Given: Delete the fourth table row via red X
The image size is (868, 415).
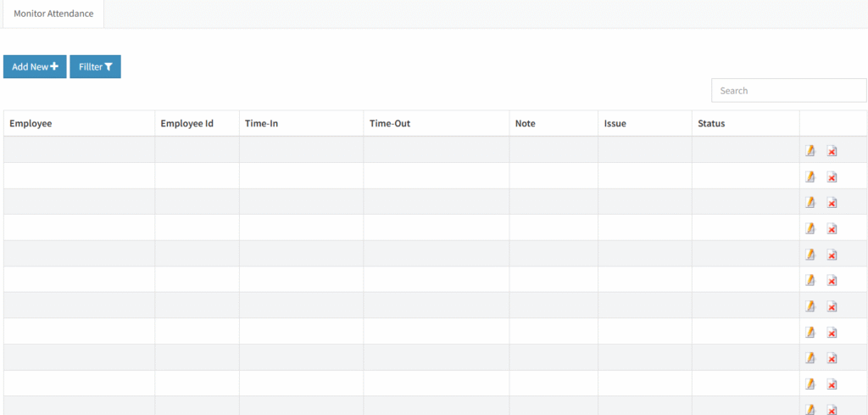Looking at the screenshot, I should click(832, 228).
